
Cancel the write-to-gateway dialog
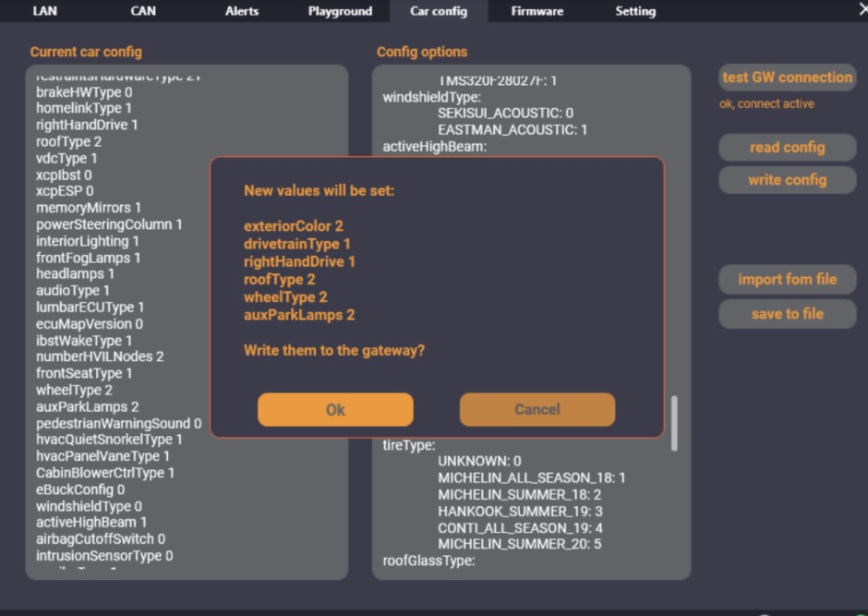(x=536, y=409)
